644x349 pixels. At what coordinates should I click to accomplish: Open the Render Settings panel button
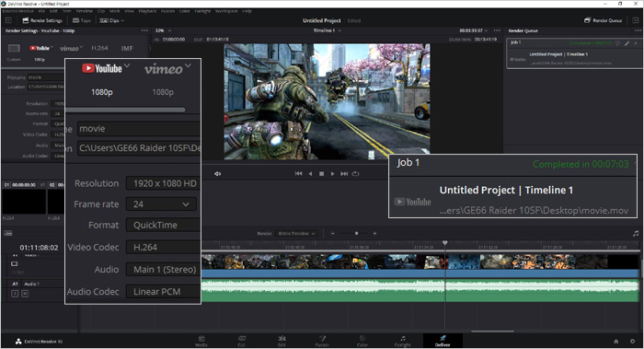point(42,20)
